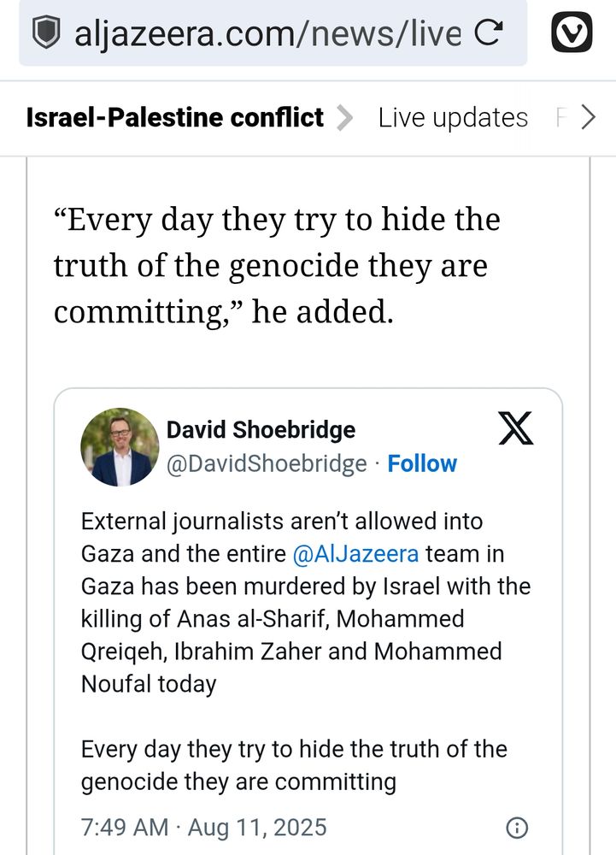Tap the address bar to edit the URL
The height and width of the screenshot is (855, 616).
pos(256,33)
